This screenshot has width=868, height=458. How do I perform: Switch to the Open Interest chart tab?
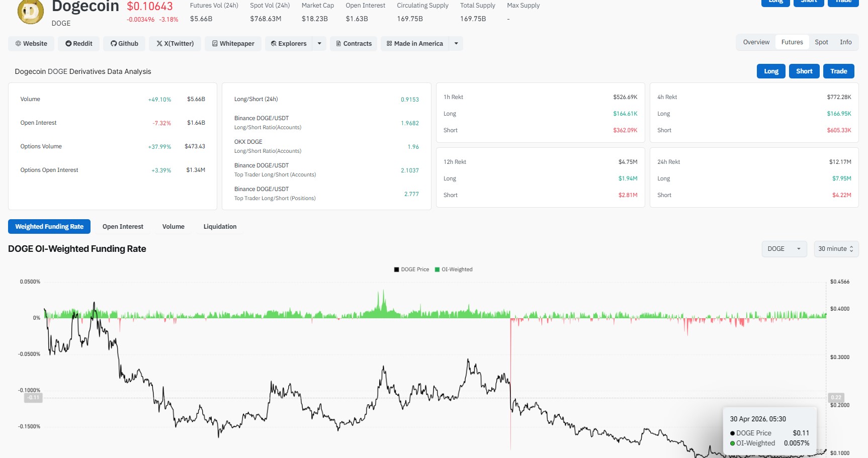(123, 227)
